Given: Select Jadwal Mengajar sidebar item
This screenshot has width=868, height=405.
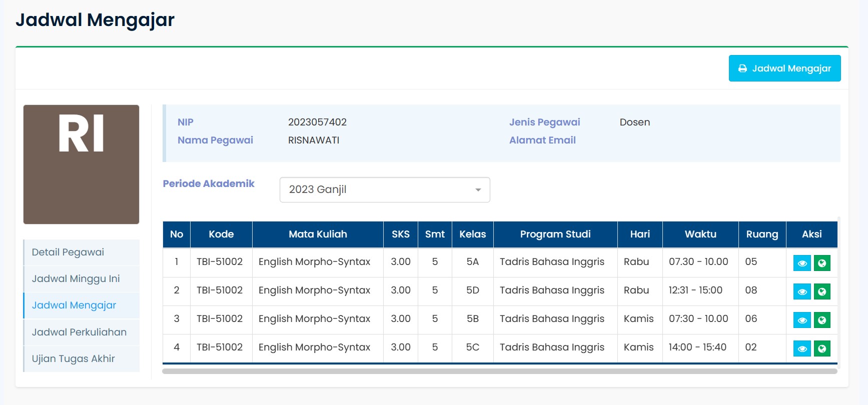Looking at the screenshot, I should pyautogui.click(x=74, y=305).
